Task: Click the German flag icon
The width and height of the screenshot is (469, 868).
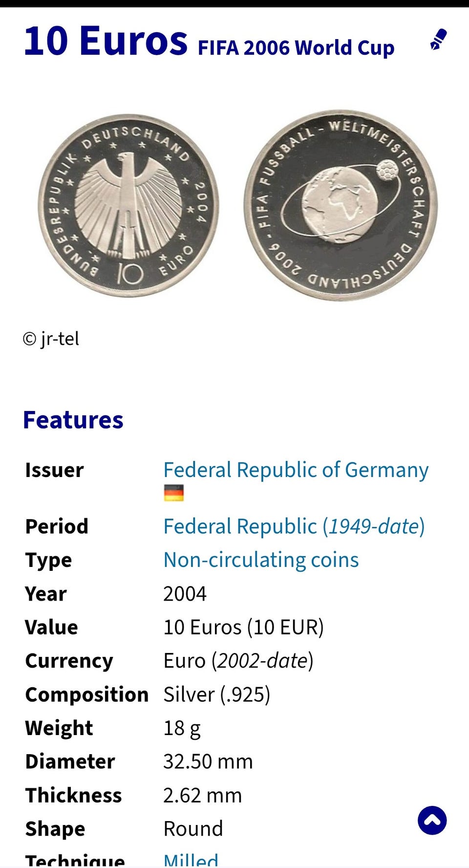Action: point(173,493)
